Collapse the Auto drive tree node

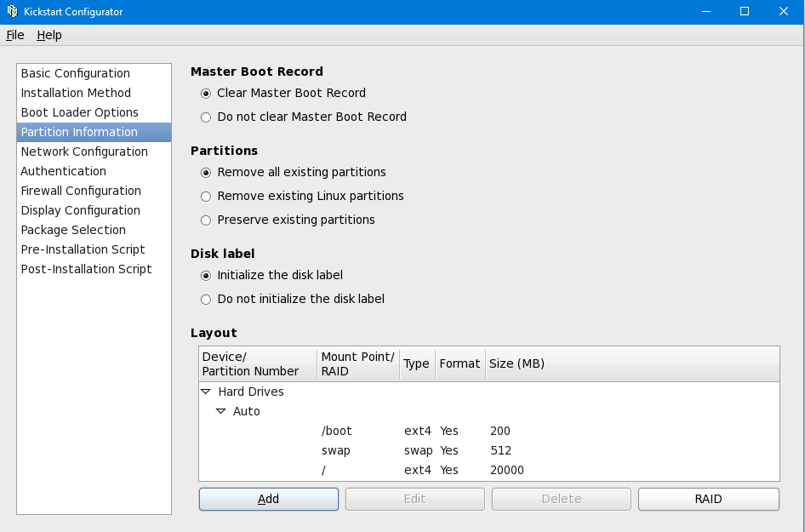(x=221, y=412)
